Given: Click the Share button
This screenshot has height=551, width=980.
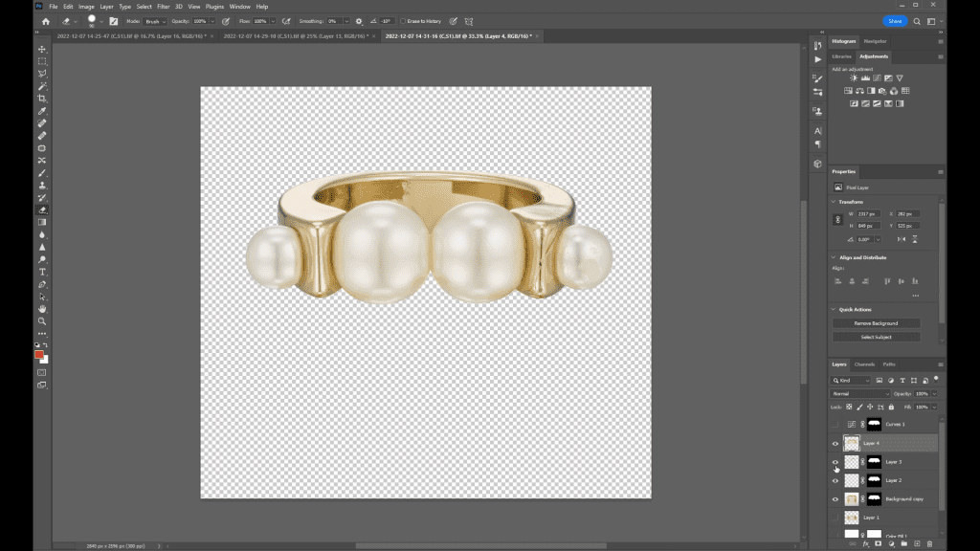Looking at the screenshot, I should (x=895, y=21).
